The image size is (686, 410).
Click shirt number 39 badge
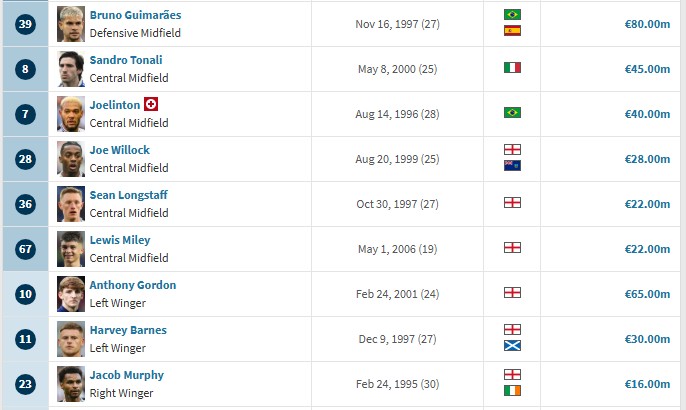pyautogui.click(x=25, y=24)
